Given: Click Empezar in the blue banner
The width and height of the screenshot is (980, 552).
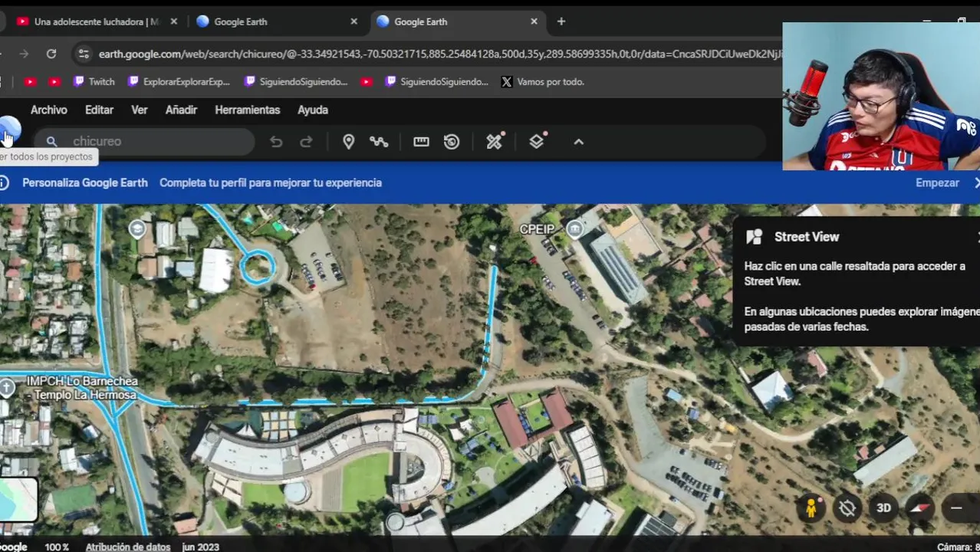Looking at the screenshot, I should 937,182.
